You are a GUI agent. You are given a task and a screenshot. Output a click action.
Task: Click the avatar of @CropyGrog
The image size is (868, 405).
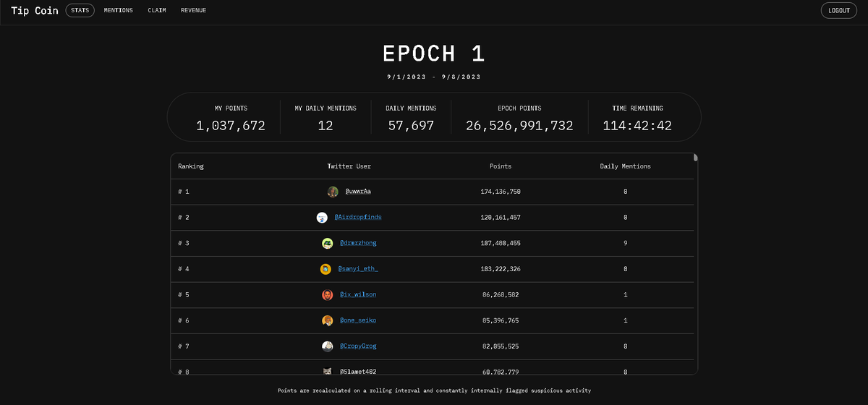click(327, 346)
